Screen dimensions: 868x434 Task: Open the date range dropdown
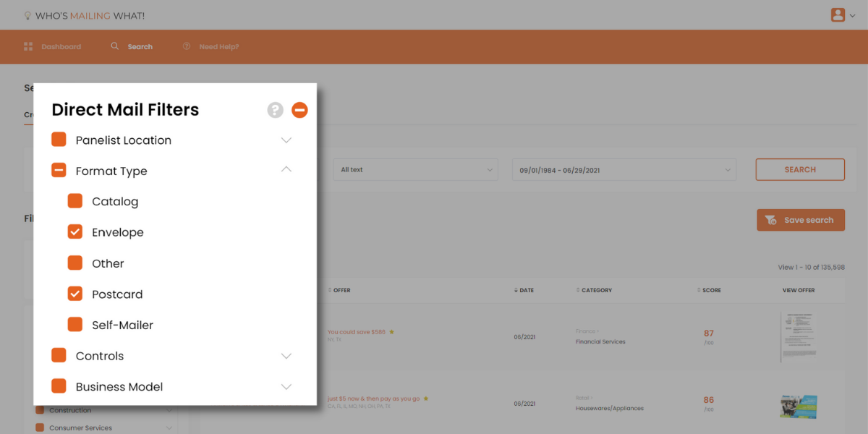(x=624, y=170)
